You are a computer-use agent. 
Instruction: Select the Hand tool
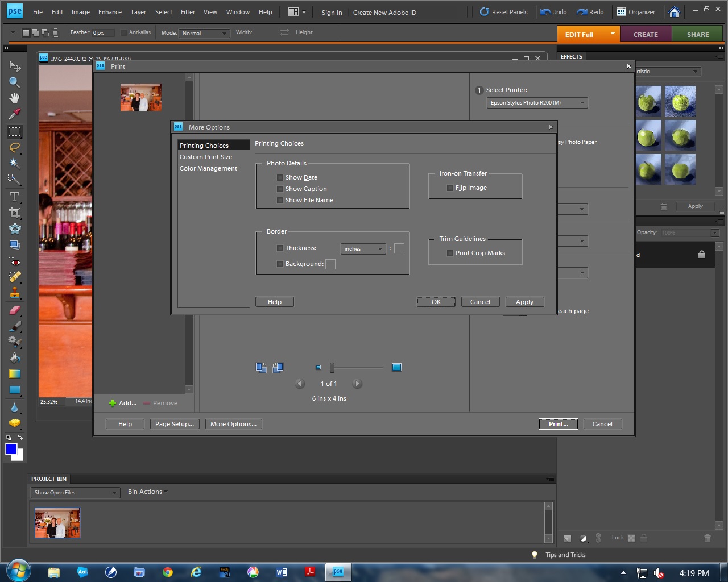tap(14, 98)
